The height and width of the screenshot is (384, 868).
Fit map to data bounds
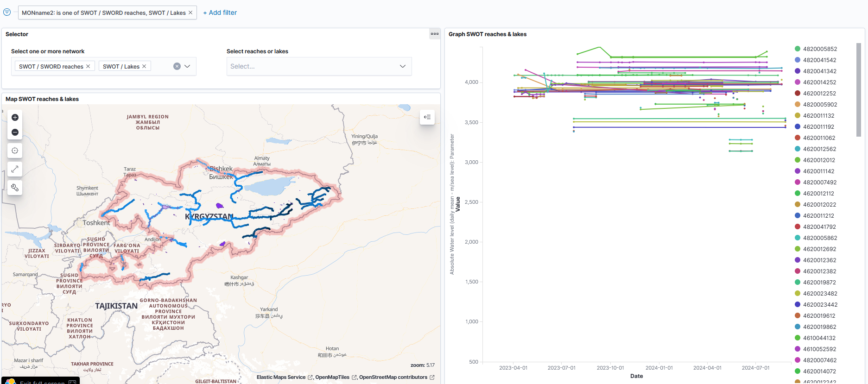15,151
